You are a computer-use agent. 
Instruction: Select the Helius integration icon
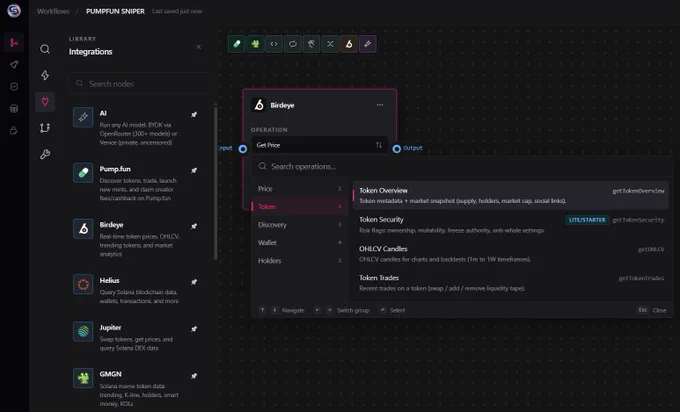tap(83, 284)
